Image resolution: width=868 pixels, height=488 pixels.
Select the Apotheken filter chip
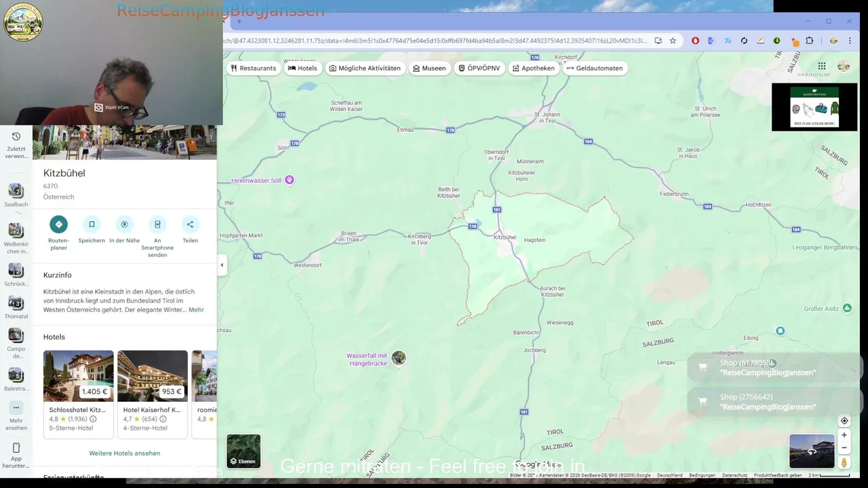pos(534,68)
